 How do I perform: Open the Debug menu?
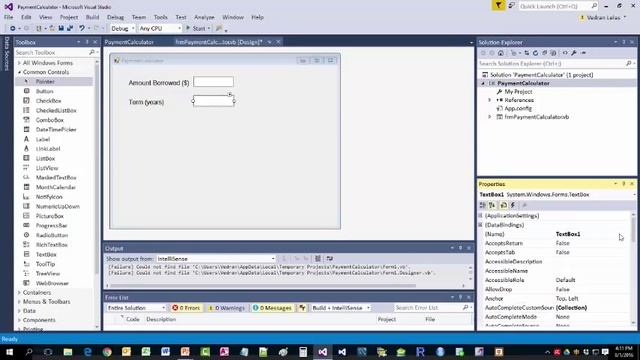pos(115,17)
